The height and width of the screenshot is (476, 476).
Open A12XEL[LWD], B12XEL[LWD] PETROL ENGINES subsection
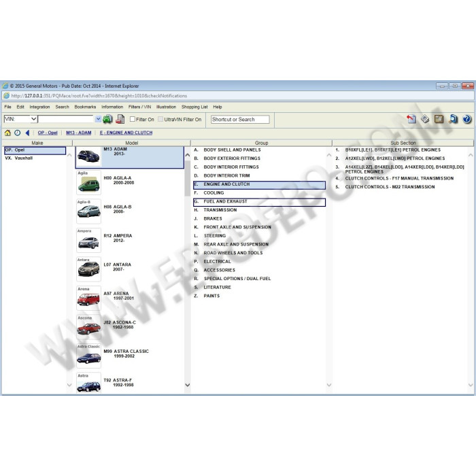[x=390, y=158]
